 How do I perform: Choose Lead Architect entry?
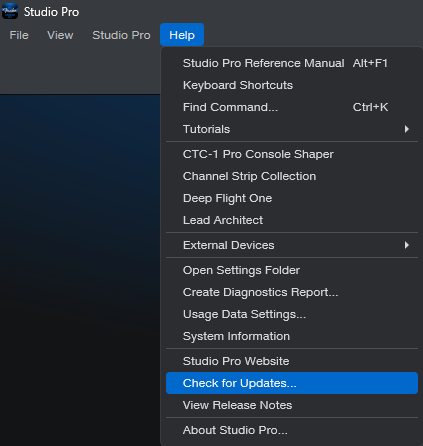click(x=292, y=220)
